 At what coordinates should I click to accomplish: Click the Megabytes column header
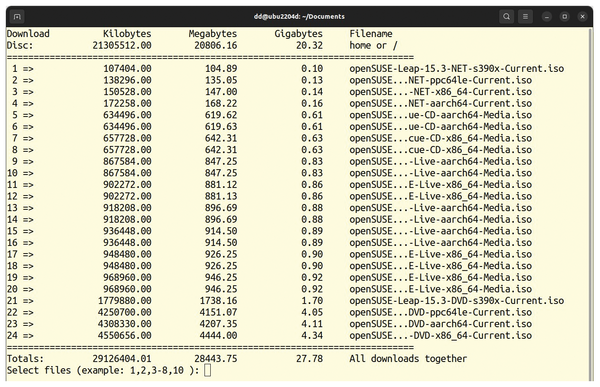[x=213, y=34]
